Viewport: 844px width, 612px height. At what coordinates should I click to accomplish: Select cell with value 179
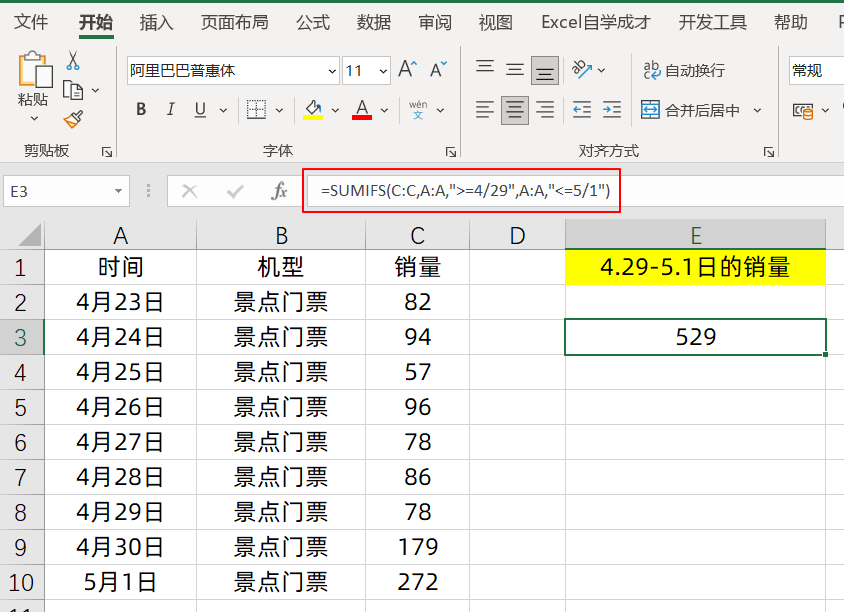[418, 547]
